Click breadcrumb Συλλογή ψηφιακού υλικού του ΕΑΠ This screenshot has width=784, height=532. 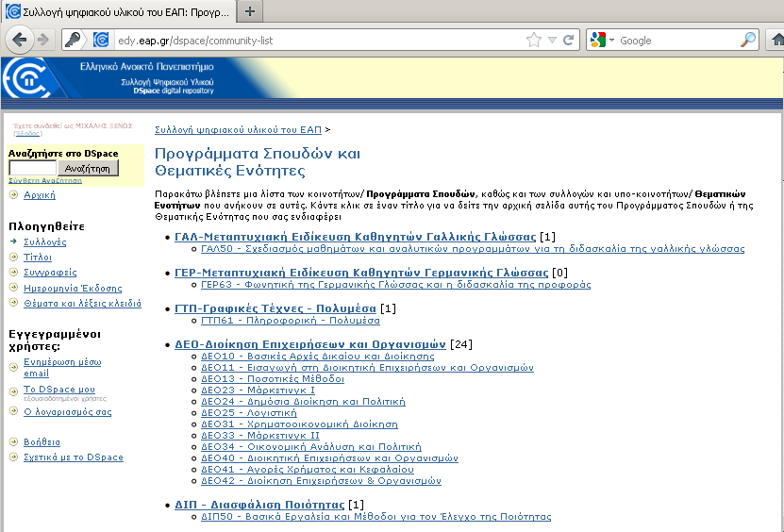pyautogui.click(x=238, y=130)
